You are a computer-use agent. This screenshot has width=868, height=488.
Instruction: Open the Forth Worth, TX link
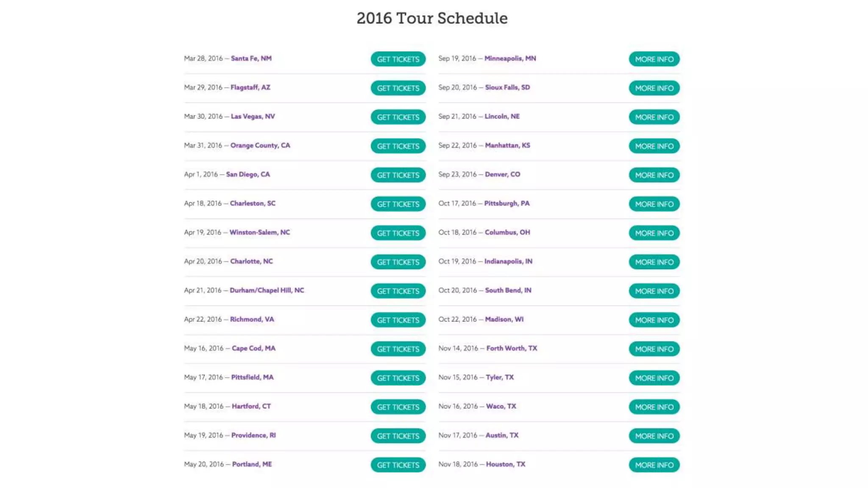512,348
